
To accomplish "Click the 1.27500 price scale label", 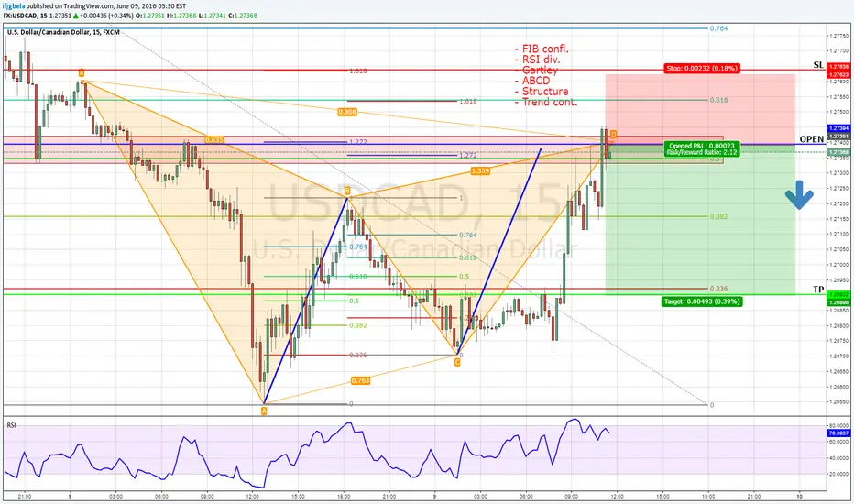I will point(838,112).
